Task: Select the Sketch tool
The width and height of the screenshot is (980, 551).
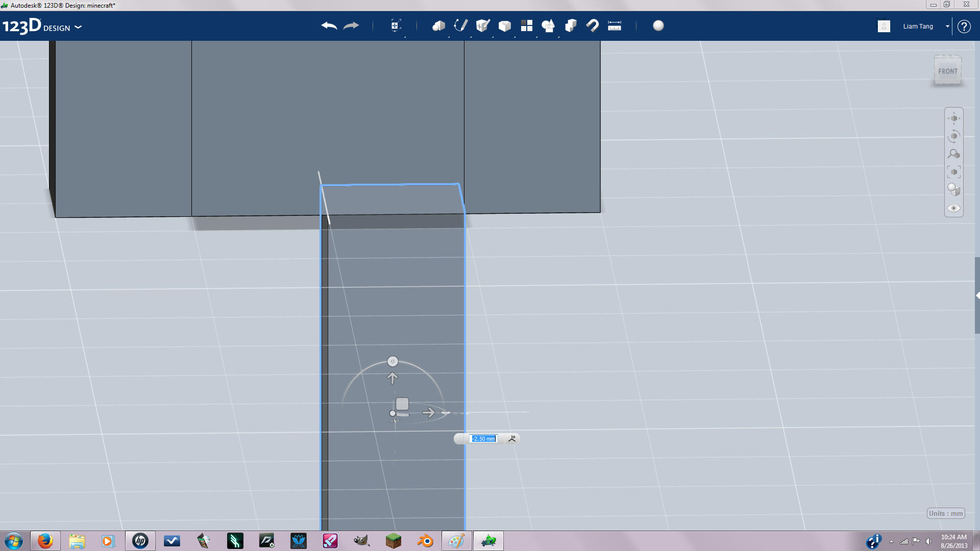Action: coord(461,26)
